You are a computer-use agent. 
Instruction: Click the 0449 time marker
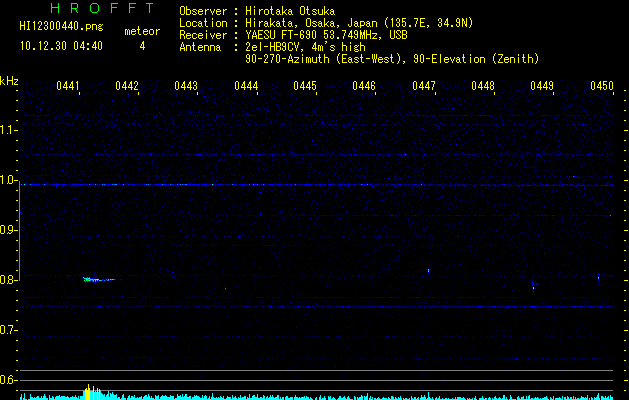click(x=542, y=86)
